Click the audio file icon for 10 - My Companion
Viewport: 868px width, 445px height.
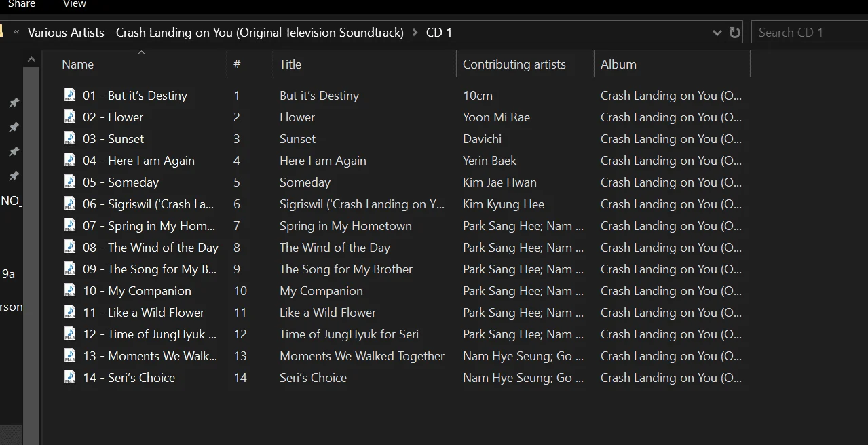tap(70, 290)
